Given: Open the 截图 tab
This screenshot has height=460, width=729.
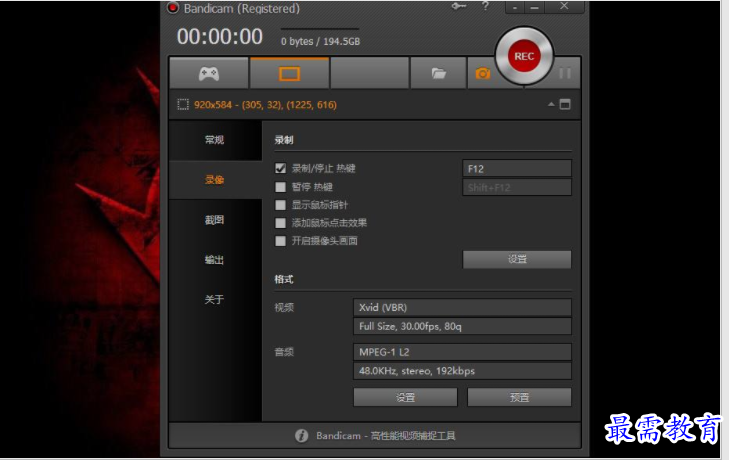Looking at the screenshot, I should [215, 220].
